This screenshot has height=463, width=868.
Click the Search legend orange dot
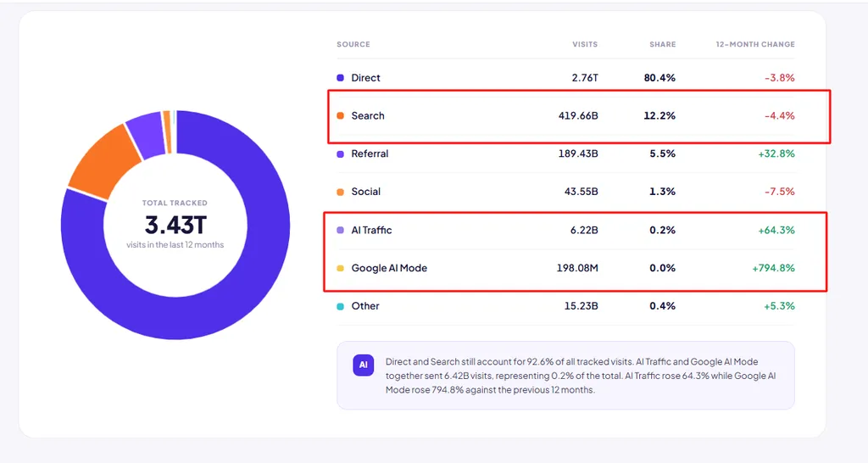tap(341, 115)
